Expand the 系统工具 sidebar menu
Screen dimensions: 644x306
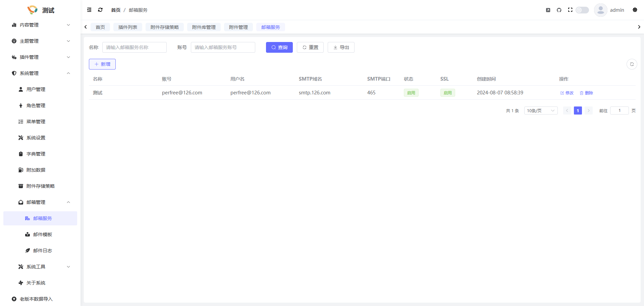click(x=44, y=267)
